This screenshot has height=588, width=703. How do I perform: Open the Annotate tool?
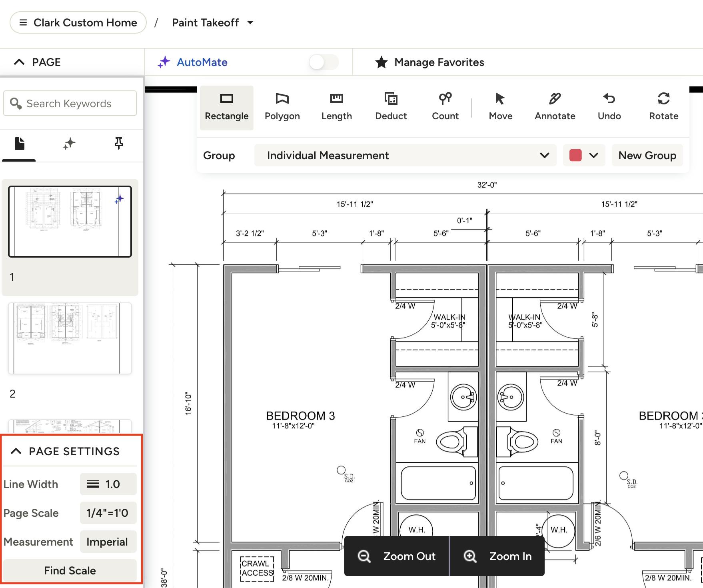click(555, 107)
